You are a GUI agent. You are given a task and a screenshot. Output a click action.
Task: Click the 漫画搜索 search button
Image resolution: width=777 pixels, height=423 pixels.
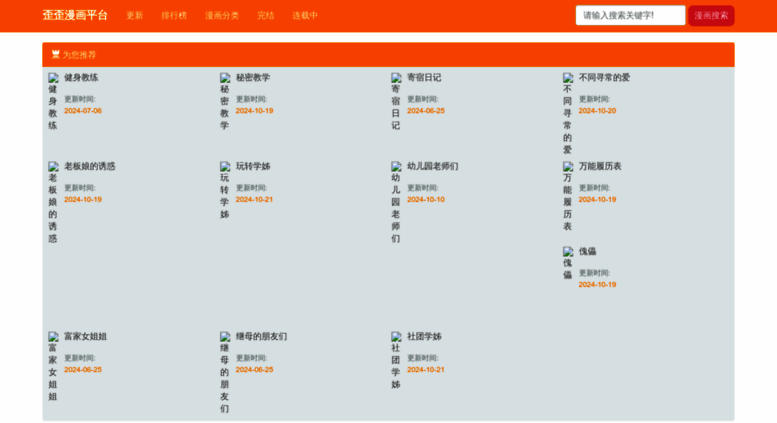tap(711, 15)
